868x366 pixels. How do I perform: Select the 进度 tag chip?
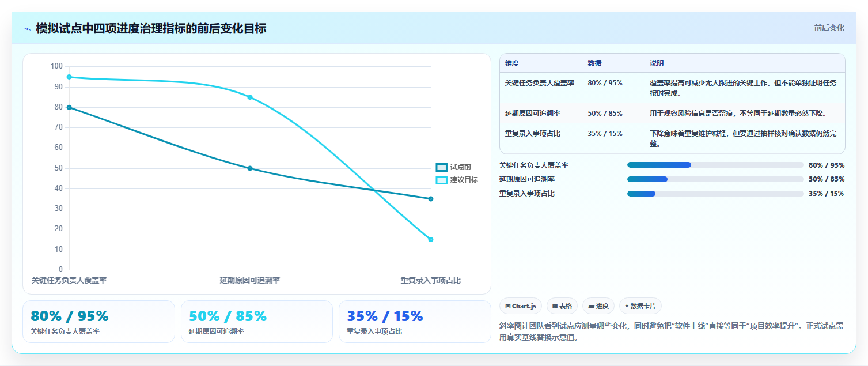coord(598,306)
